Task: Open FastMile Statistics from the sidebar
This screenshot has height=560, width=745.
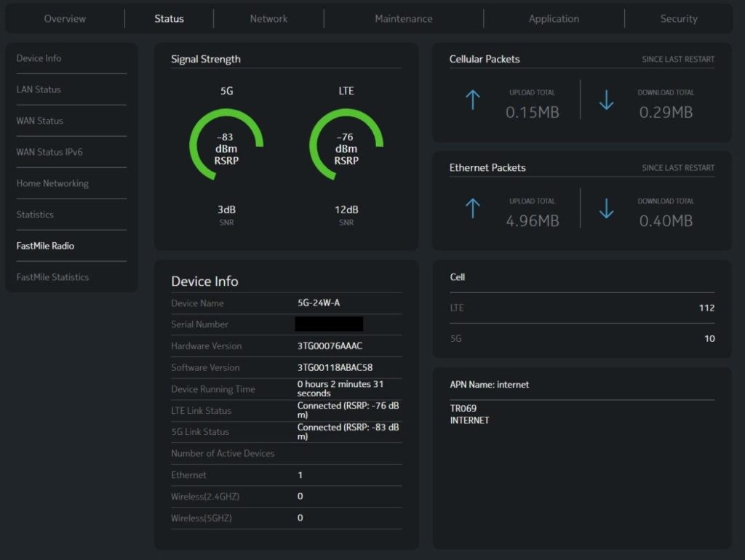Action: (x=52, y=277)
